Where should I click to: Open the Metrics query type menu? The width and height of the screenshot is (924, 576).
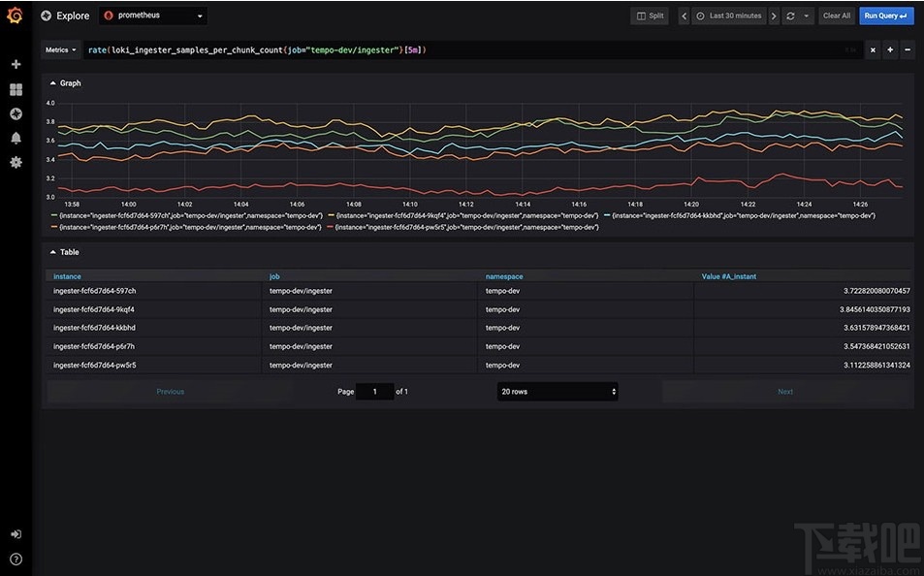coord(59,49)
